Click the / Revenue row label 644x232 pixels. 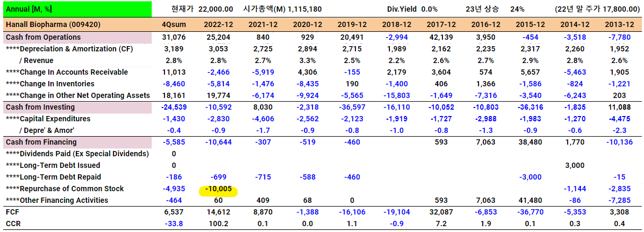pyautogui.click(x=36, y=60)
